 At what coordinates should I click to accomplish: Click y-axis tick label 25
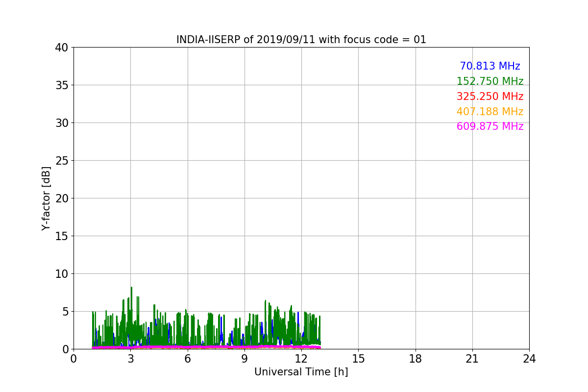pyautogui.click(x=62, y=161)
